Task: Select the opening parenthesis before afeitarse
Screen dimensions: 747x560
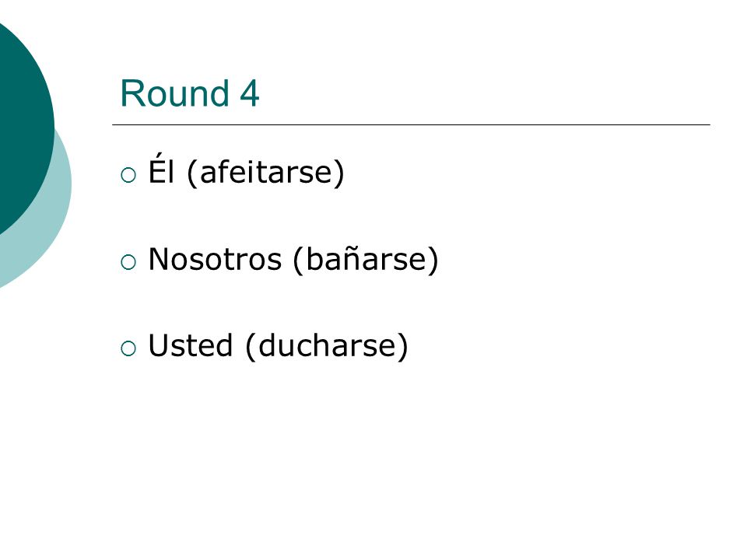Action: [192, 173]
